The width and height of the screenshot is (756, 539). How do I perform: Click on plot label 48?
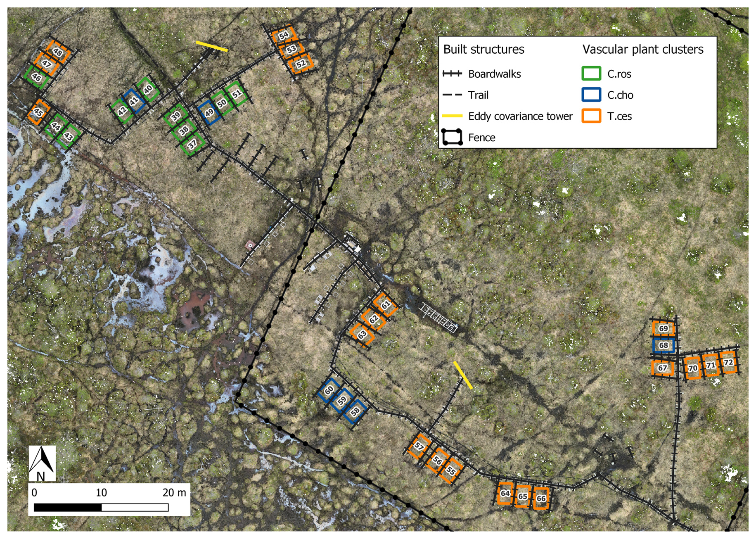pyautogui.click(x=57, y=52)
